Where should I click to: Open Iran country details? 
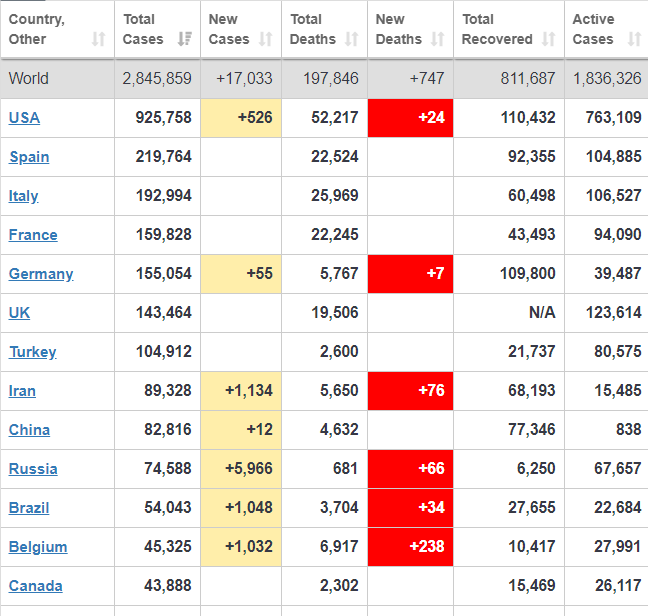point(23,391)
